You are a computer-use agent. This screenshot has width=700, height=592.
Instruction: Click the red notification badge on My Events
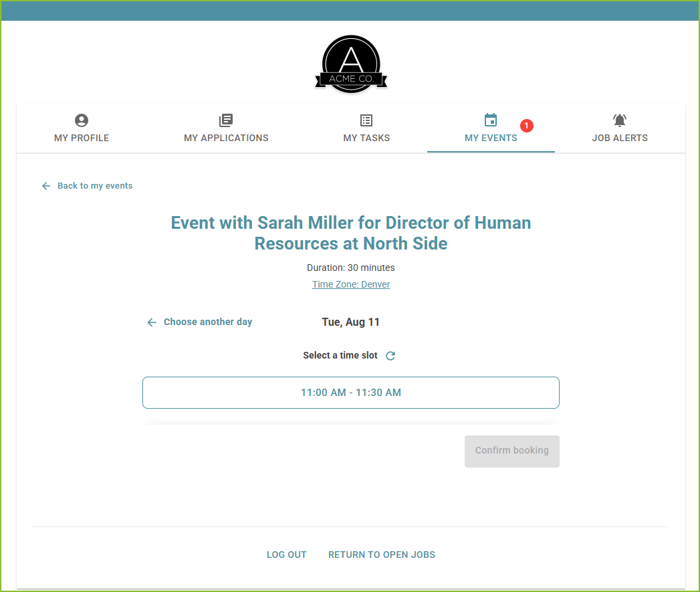[526, 126]
